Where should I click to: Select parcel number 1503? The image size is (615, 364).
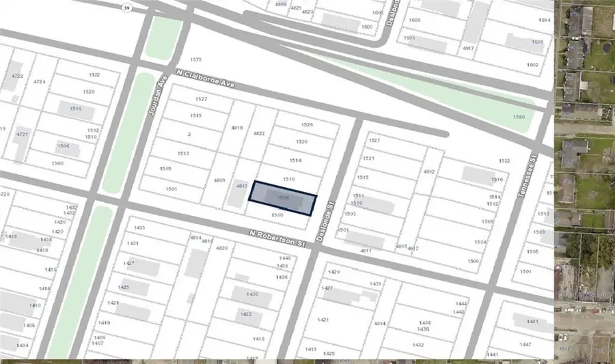(x=350, y=214)
